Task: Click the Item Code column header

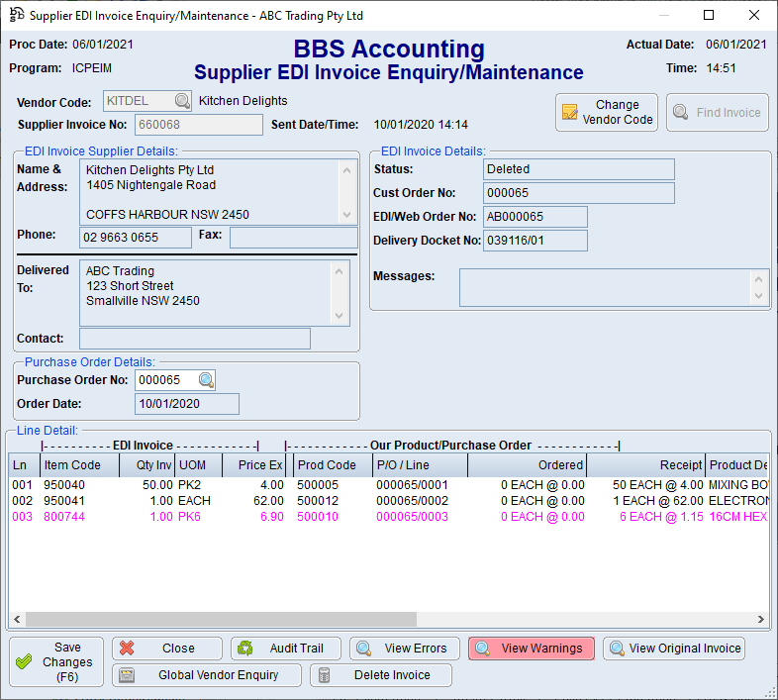Action: [x=73, y=464]
